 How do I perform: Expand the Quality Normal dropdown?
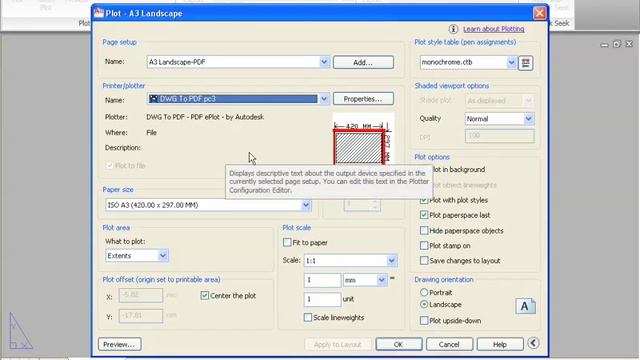528,119
